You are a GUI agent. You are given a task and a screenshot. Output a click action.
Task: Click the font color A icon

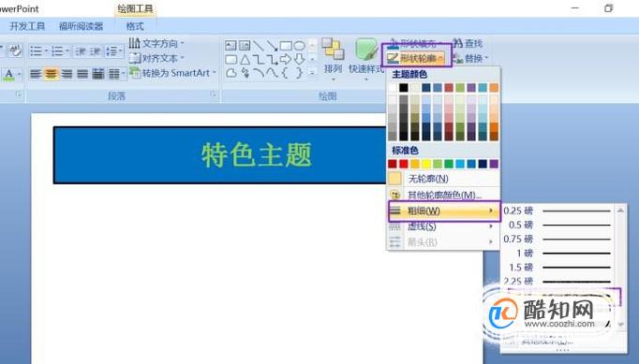tap(9, 75)
